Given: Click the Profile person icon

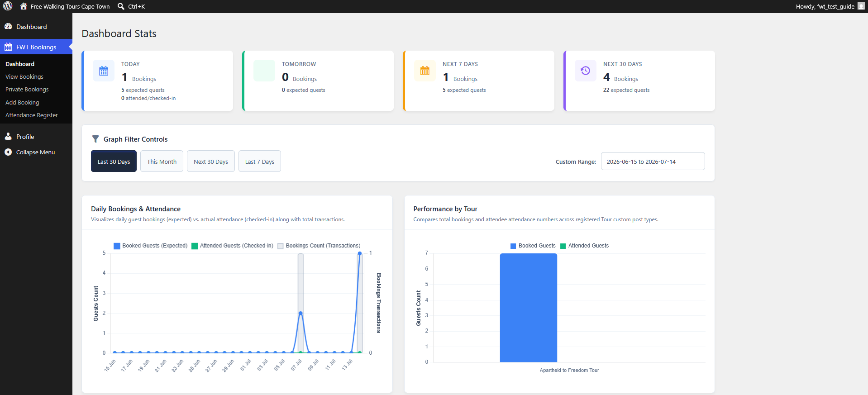Looking at the screenshot, I should (x=8, y=137).
